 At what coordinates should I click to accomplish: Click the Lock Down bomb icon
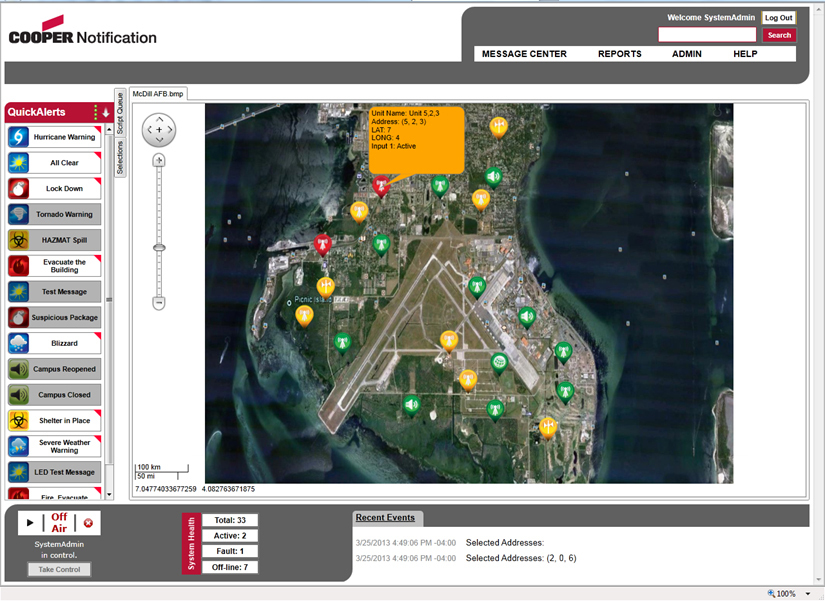(x=18, y=188)
